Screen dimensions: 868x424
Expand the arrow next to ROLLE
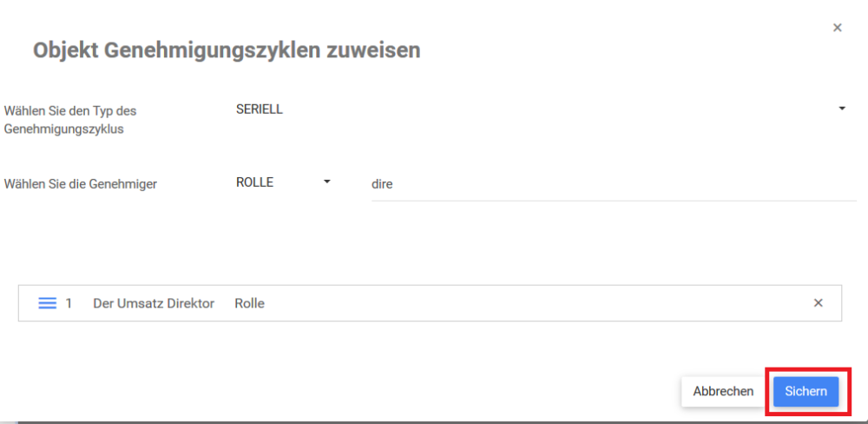pos(327,182)
